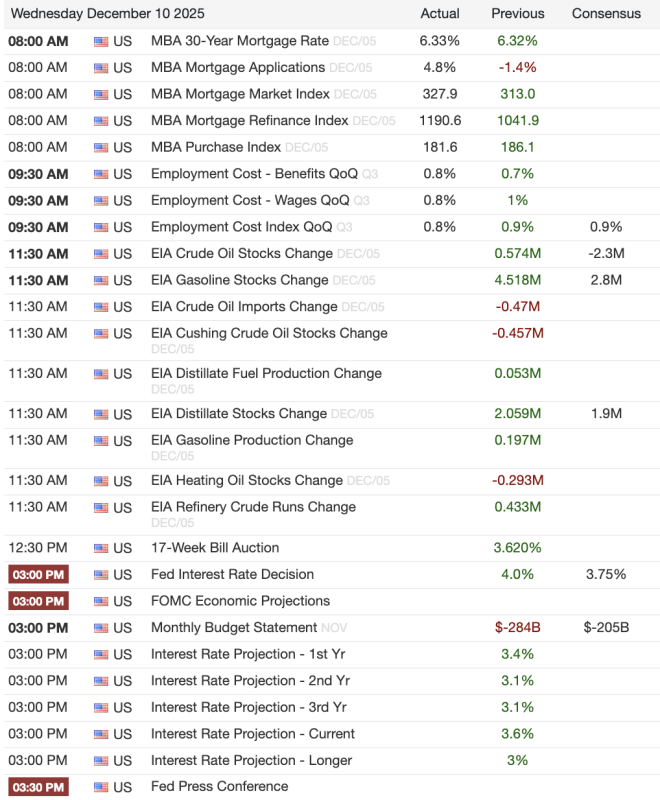Click the Previous column header

coord(518,14)
